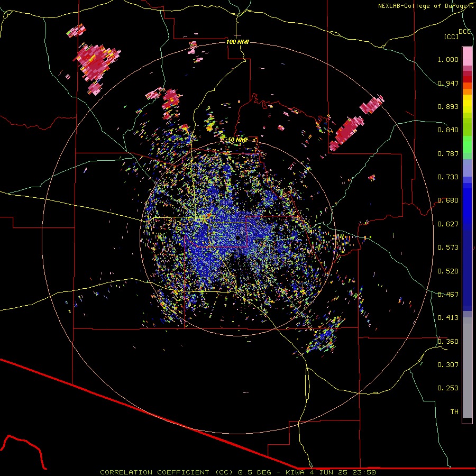Click the 1.000 value on the color scale
This screenshot has width=476, height=476.
coord(448,59)
